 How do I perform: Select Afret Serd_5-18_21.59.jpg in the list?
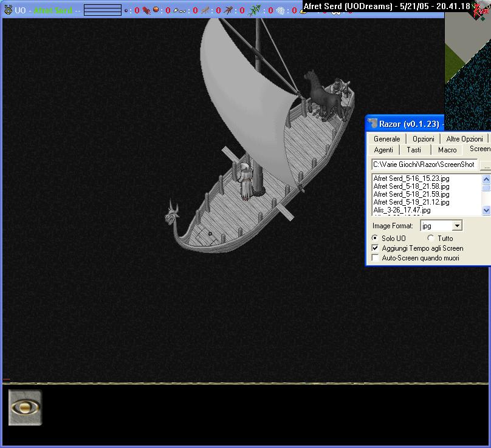pyautogui.click(x=411, y=194)
